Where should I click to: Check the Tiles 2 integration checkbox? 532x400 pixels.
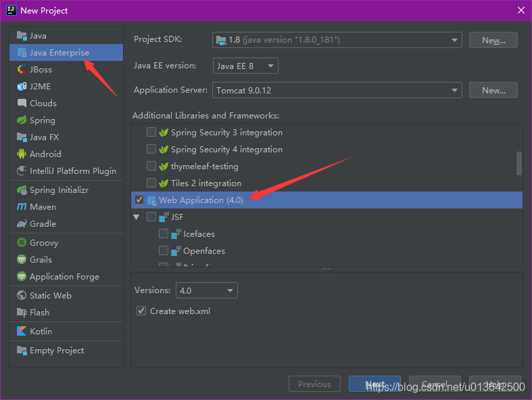click(151, 183)
